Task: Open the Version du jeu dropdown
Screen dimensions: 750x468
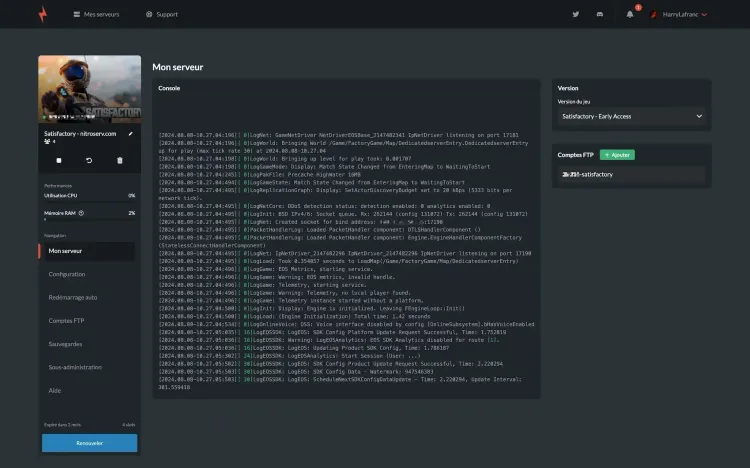Action: (x=631, y=116)
